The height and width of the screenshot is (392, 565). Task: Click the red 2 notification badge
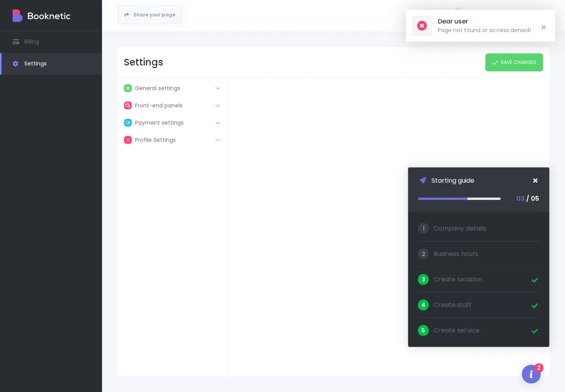[x=539, y=368]
